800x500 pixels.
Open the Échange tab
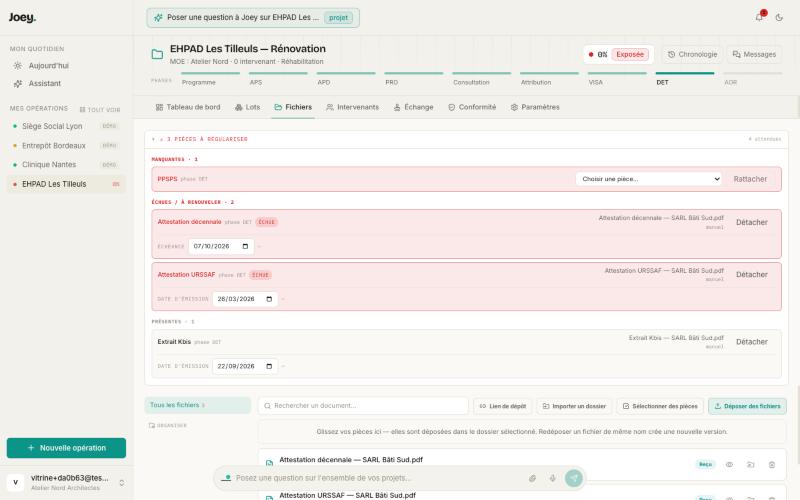413,107
